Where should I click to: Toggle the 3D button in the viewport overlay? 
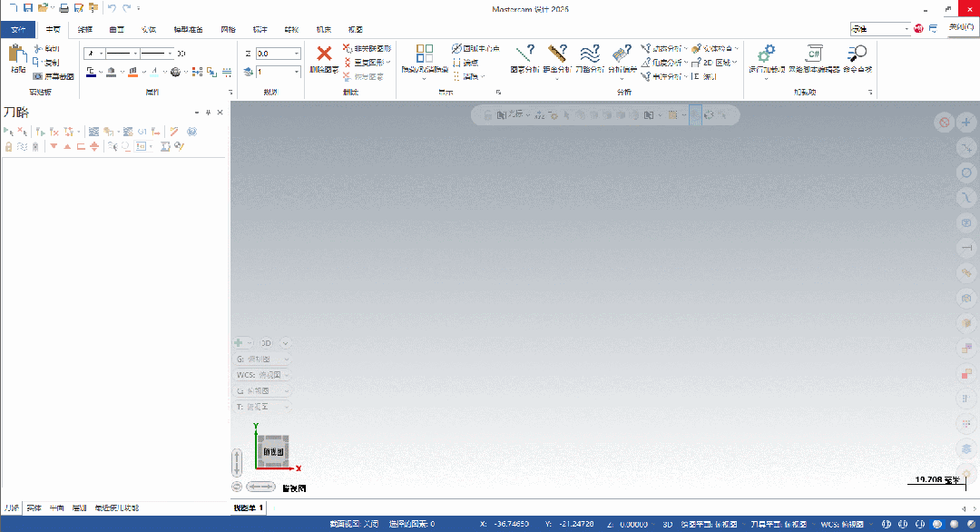point(266,342)
